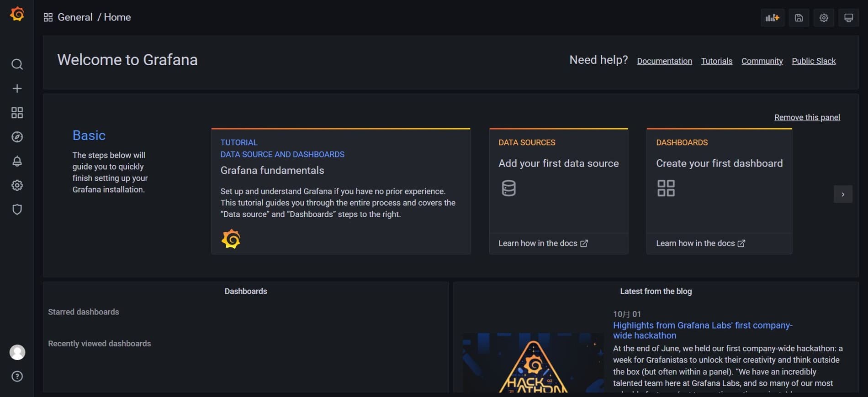This screenshot has height=397, width=868.
Task: Open dashboard settings gear in top bar
Action: (824, 18)
